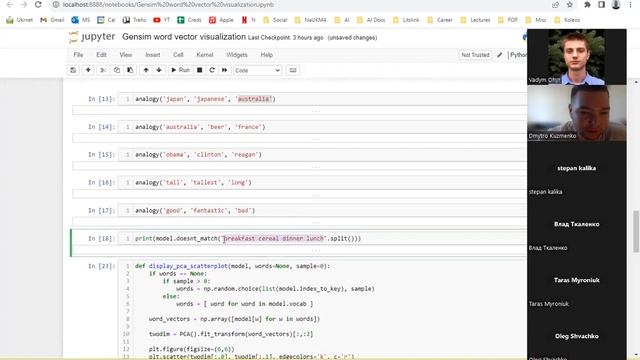Open the Widgets menu
The height and width of the screenshot is (360, 640).
[x=237, y=55]
